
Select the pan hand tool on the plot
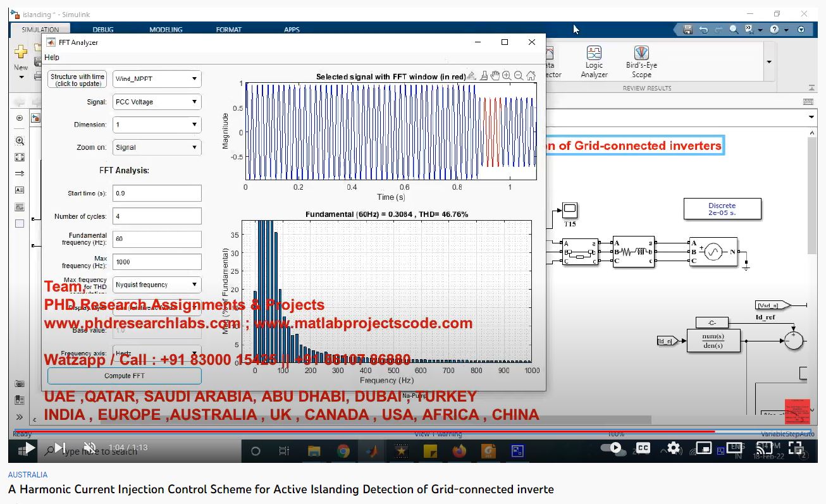click(x=495, y=76)
